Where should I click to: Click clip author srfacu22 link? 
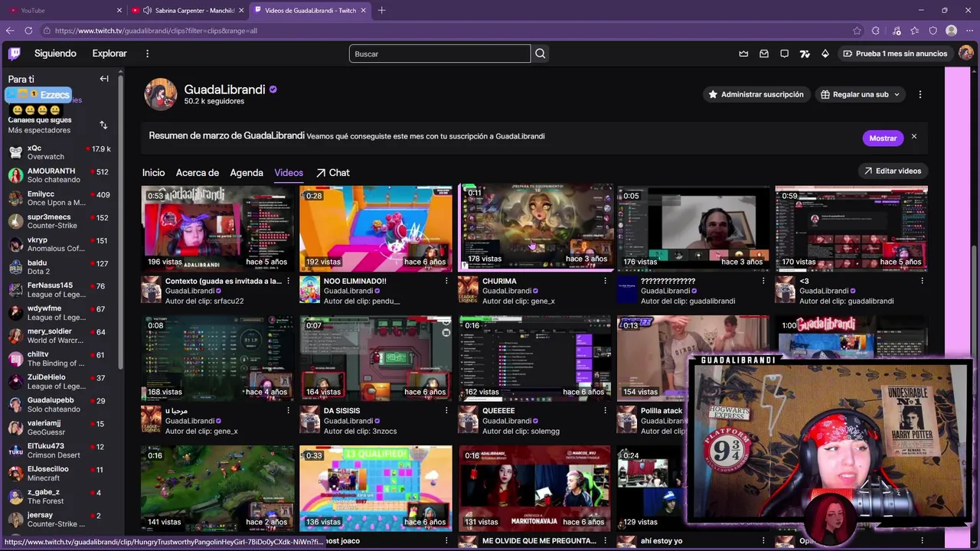point(229,301)
